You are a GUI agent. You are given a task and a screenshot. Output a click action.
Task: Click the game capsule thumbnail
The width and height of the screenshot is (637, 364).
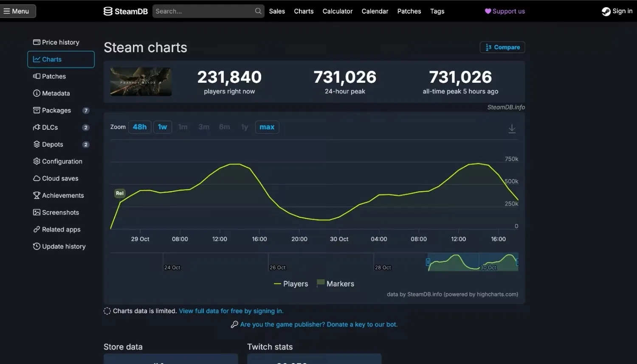pyautogui.click(x=141, y=81)
